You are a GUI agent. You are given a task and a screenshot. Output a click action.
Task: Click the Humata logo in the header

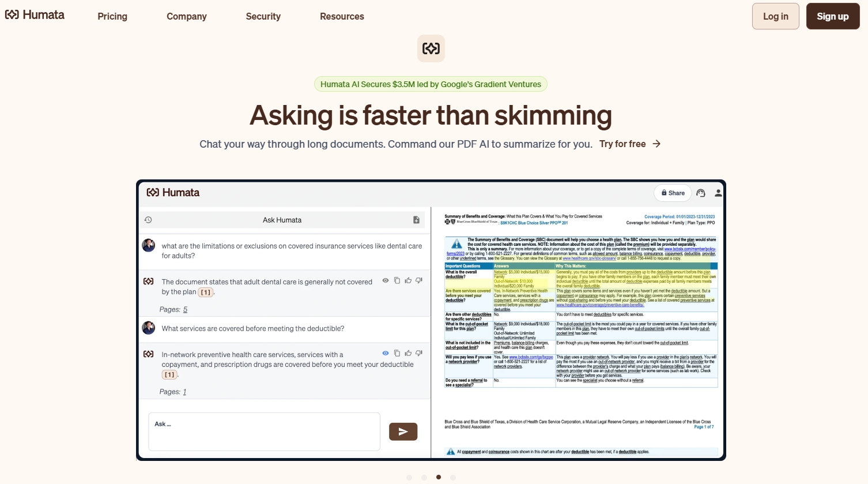coord(35,15)
